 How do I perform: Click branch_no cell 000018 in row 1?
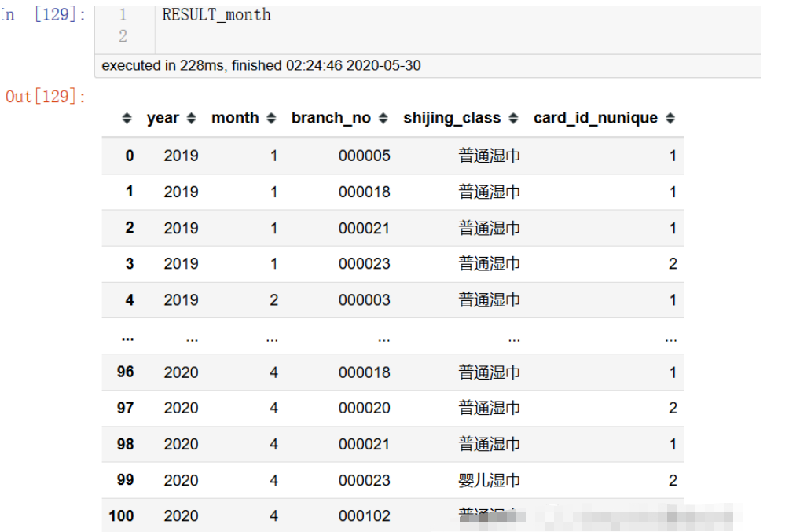(x=365, y=192)
